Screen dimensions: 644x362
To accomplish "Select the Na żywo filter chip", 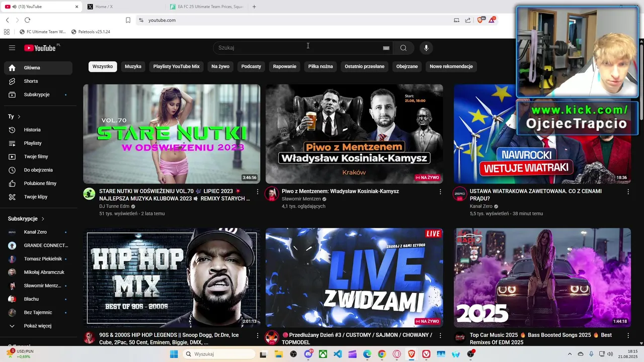I will pos(220,66).
